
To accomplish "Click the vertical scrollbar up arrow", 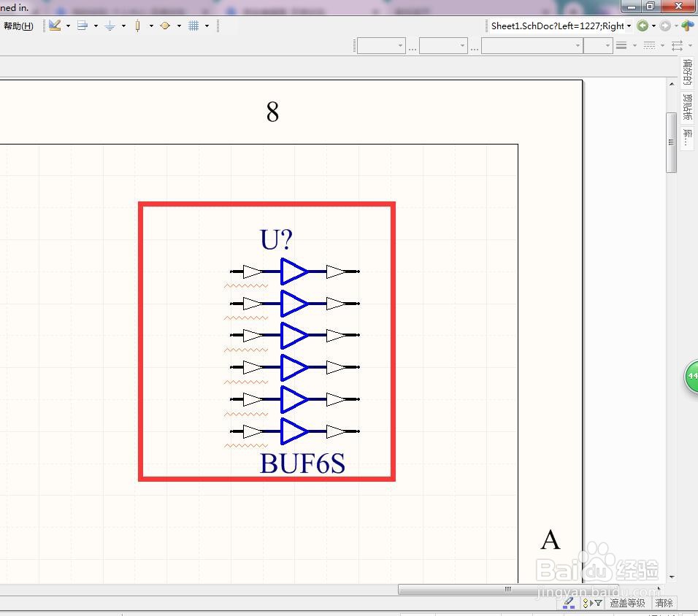I will tap(672, 84).
